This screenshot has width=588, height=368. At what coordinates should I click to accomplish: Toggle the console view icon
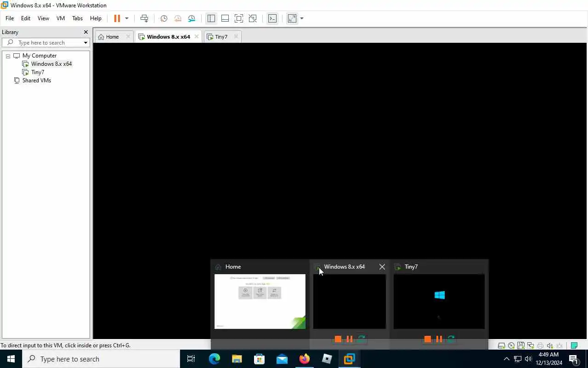point(272,18)
